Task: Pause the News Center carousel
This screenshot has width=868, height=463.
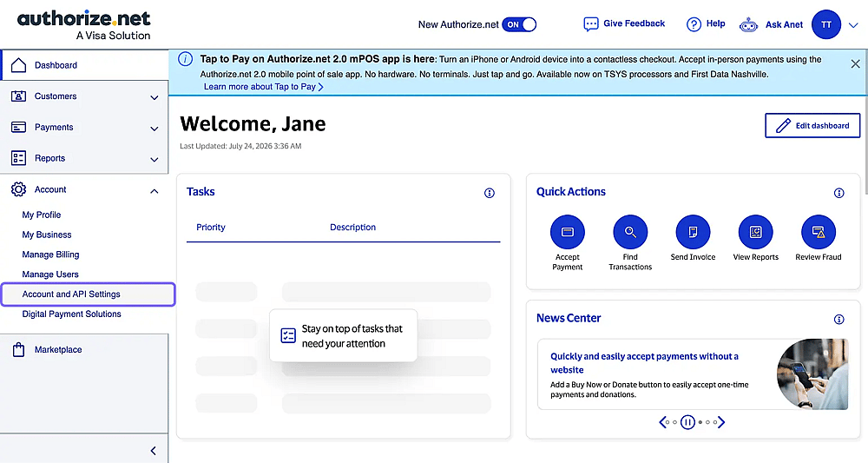Action: (687, 422)
